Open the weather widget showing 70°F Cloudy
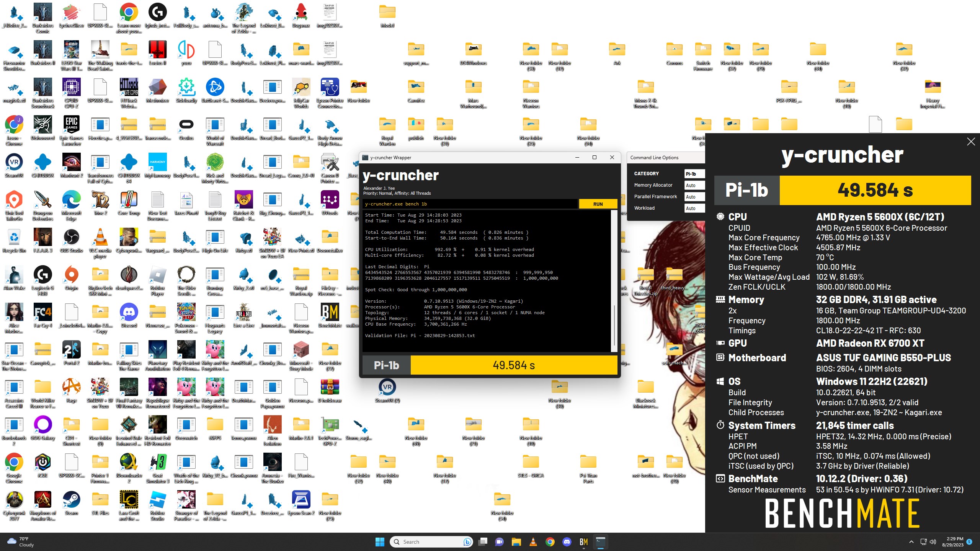This screenshot has width=980, height=551. [x=21, y=542]
